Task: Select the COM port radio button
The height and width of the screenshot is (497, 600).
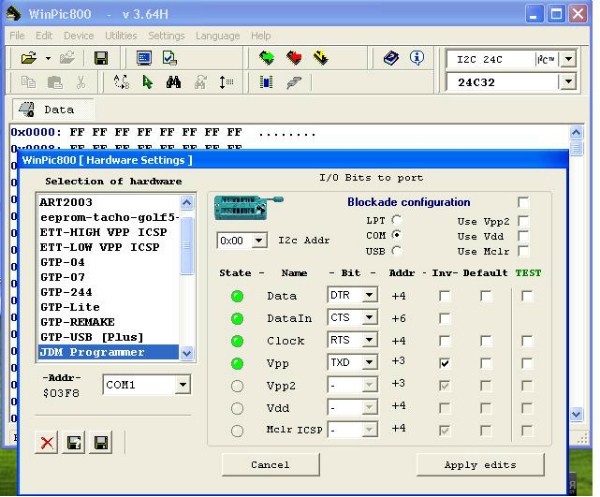Action: point(396,235)
